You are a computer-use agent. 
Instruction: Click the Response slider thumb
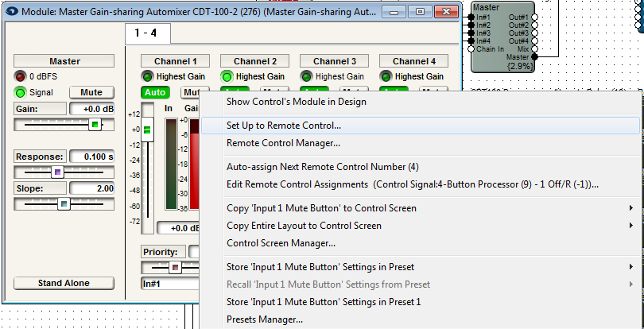[57, 172]
